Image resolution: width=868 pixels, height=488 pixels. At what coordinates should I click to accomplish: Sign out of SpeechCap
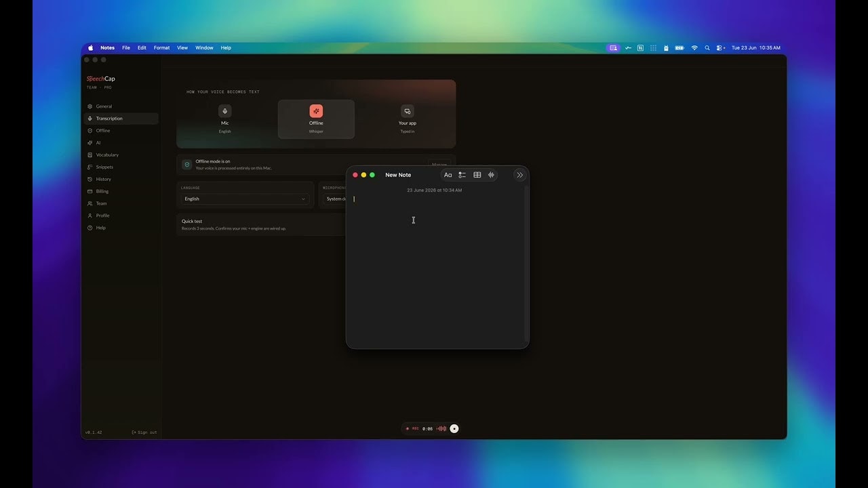144,432
